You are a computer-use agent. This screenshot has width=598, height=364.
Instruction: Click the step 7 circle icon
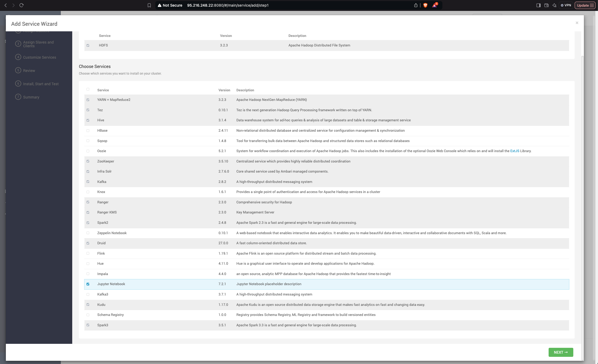[x=18, y=97]
